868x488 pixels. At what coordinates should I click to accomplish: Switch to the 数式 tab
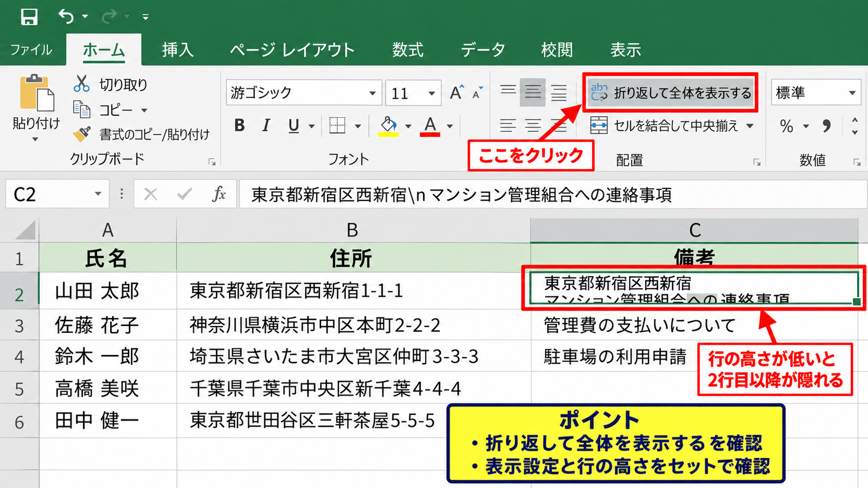click(x=408, y=50)
